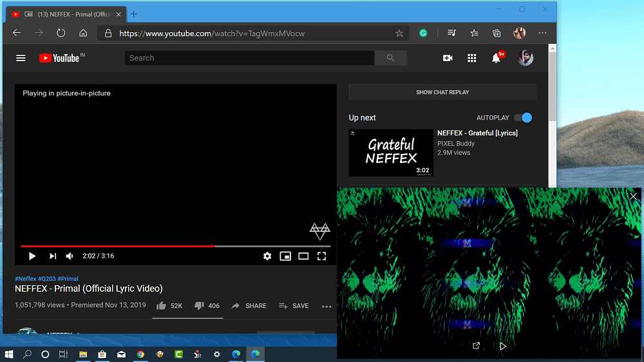Open the YouTube notifications bell
Image resolution: width=644 pixels, height=362 pixels.
coord(496,58)
